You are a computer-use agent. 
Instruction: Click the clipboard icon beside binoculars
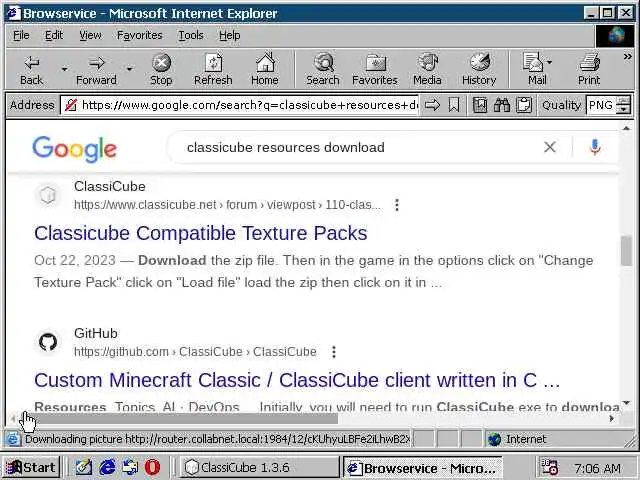[x=524, y=105]
